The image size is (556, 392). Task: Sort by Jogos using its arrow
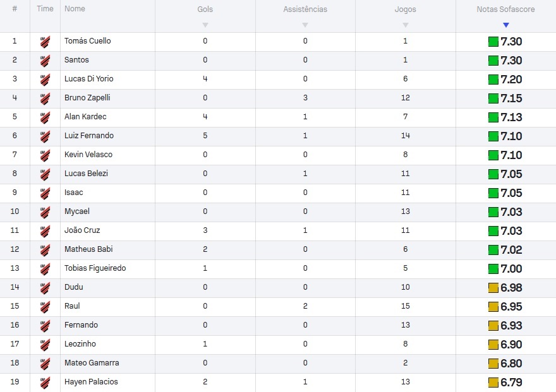pos(405,25)
